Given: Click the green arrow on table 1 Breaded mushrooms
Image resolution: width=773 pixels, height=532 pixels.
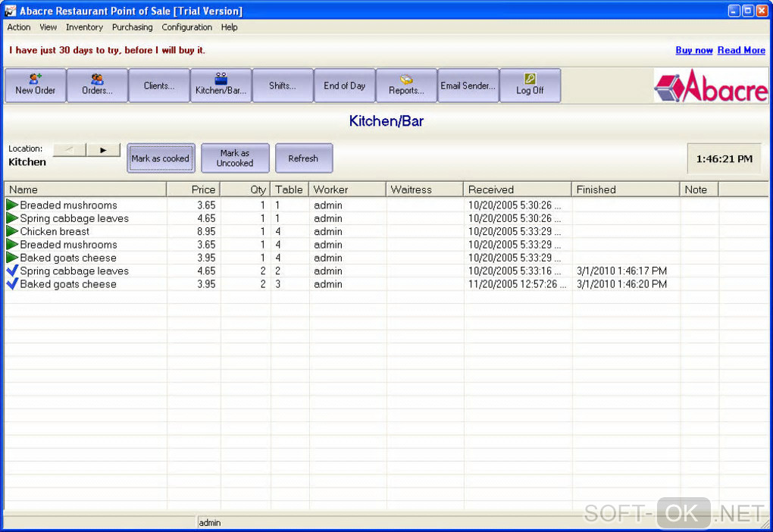Looking at the screenshot, I should tap(12, 205).
